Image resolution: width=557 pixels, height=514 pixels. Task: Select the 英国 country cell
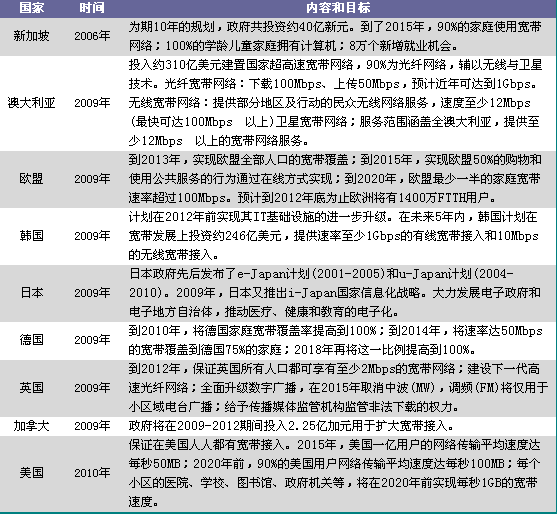point(32,388)
